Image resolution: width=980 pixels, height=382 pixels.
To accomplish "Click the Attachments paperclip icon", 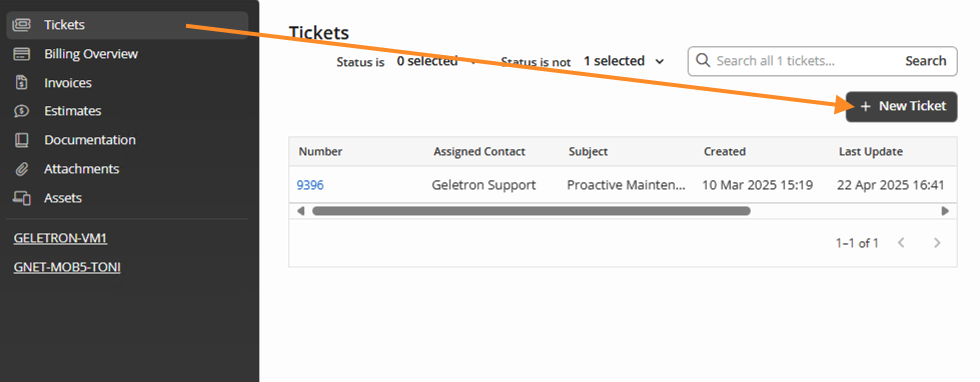I will (x=22, y=169).
